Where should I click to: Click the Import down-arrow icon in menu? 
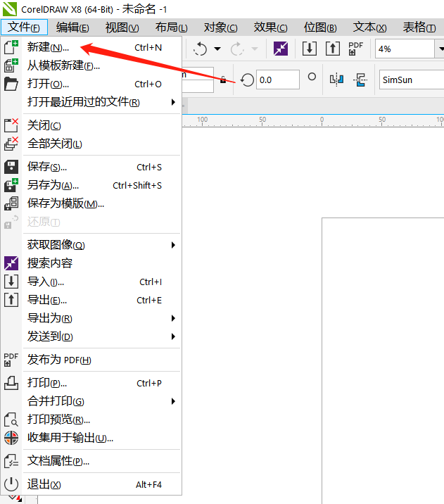pyautogui.click(x=11, y=282)
